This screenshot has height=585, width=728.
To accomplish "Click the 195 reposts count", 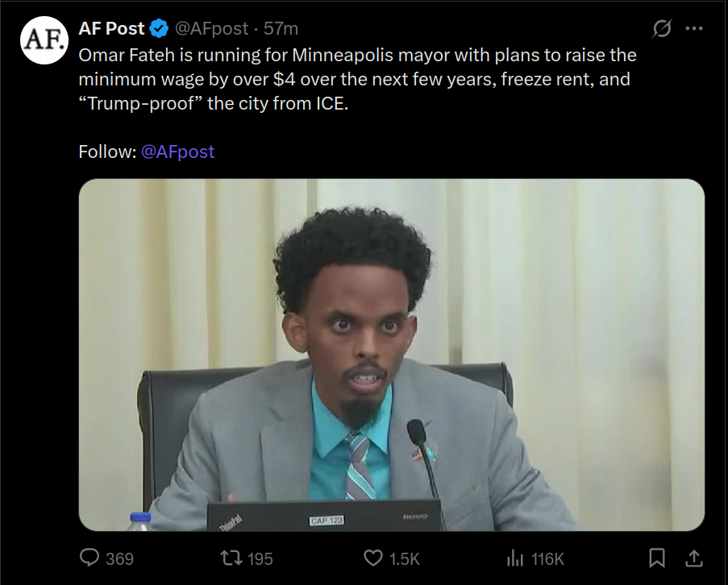I will [x=260, y=558].
